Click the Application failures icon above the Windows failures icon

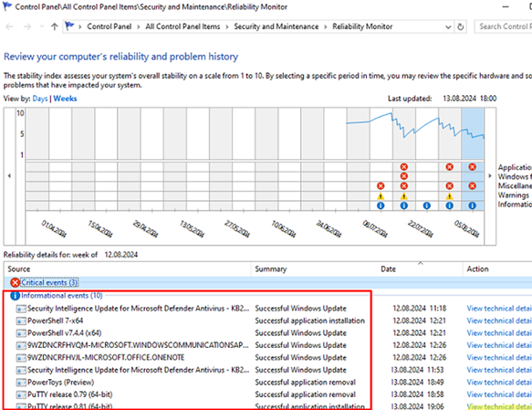point(403,166)
